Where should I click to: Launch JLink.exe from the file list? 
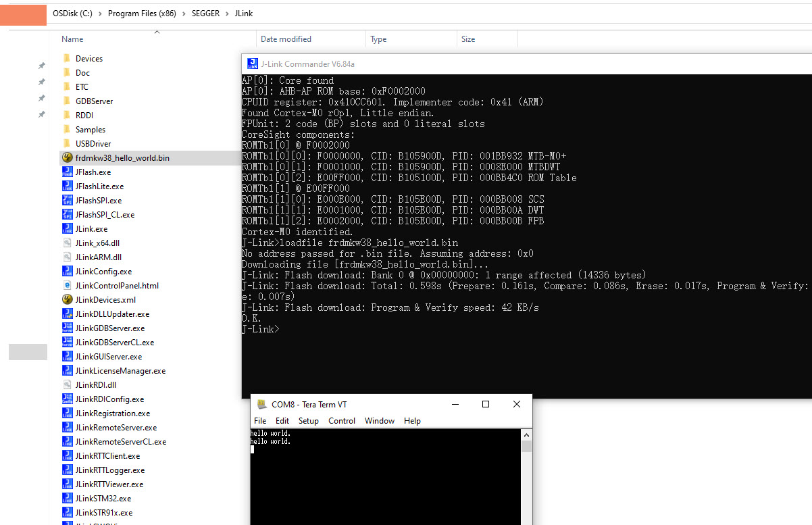tap(68, 228)
